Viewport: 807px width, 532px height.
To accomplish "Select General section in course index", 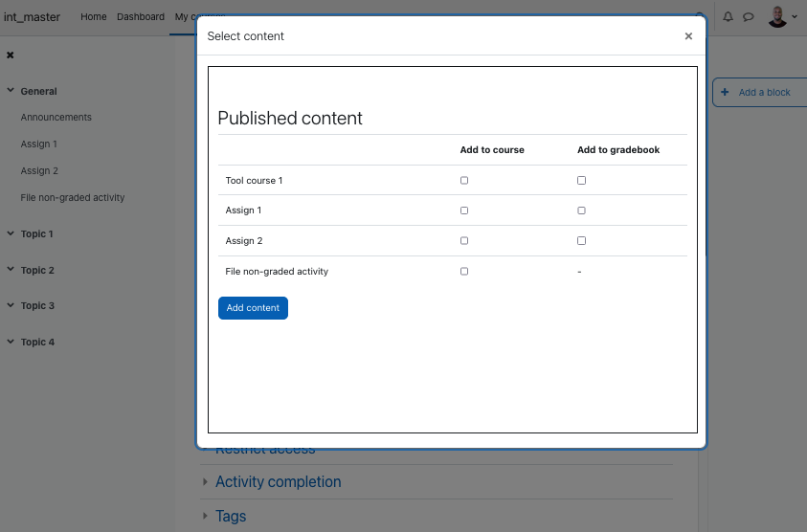I will [38, 91].
